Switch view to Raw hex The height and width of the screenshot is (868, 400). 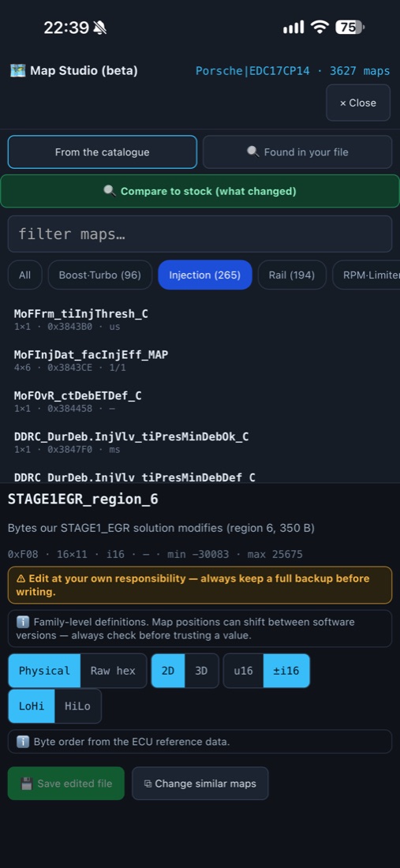tap(113, 671)
